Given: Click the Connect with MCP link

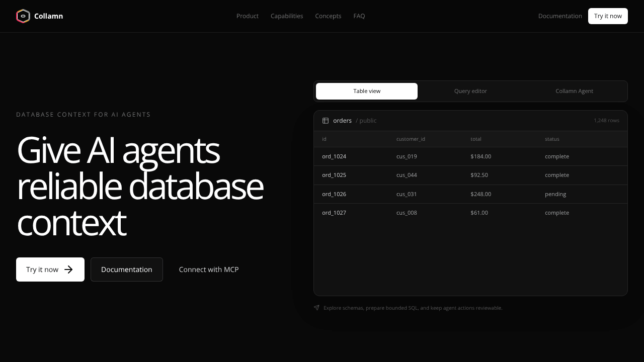Looking at the screenshot, I should (209, 269).
